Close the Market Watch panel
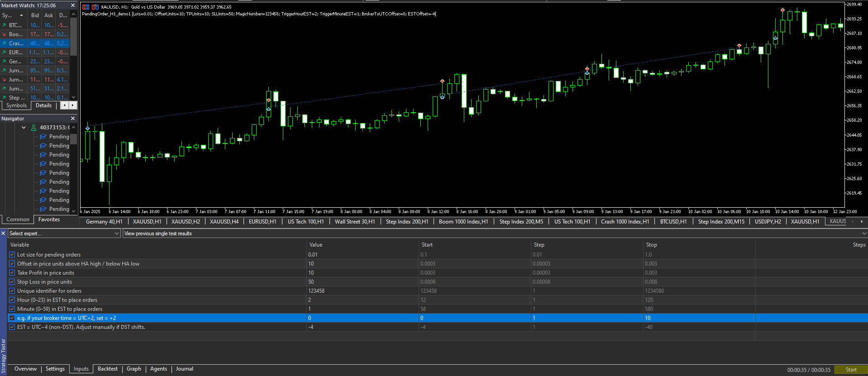The height and width of the screenshot is (376, 868). click(x=73, y=5)
